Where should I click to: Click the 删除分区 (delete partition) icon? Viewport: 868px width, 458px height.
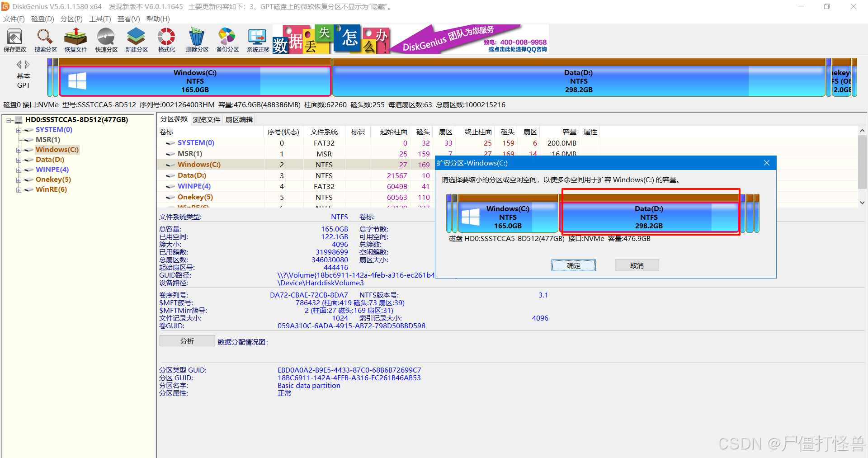pyautogui.click(x=197, y=40)
